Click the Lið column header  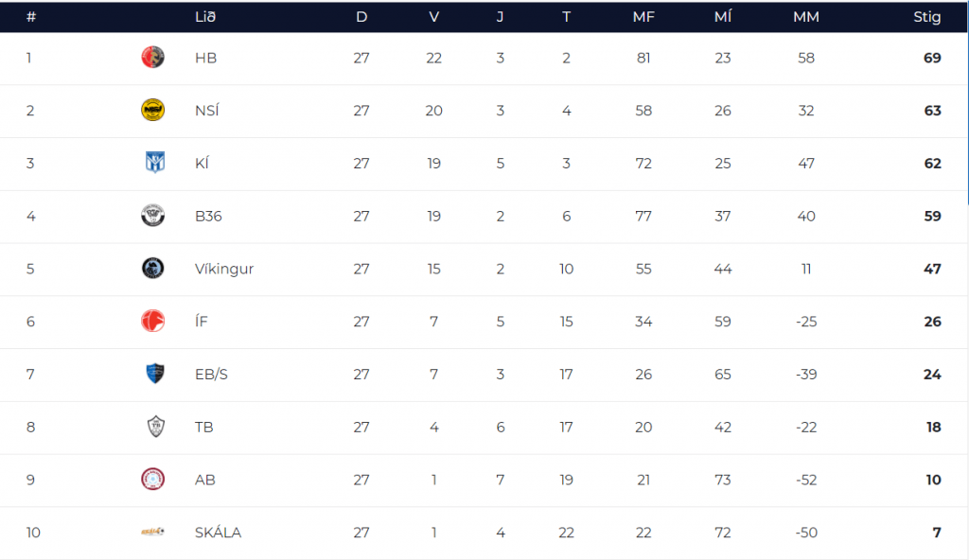(x=205, y=17)
